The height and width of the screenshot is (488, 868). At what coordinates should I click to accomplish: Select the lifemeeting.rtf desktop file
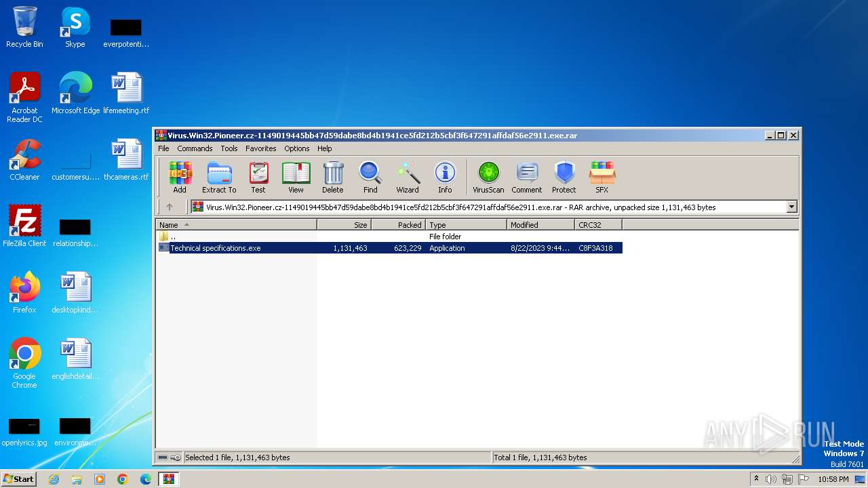pos(126,94)
